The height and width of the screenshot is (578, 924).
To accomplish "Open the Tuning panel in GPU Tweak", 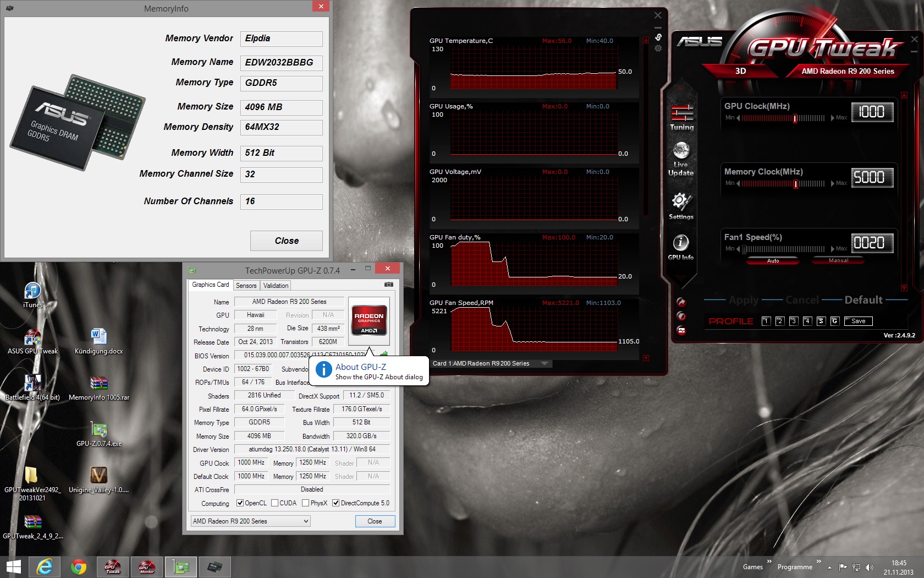I will 681,117.
